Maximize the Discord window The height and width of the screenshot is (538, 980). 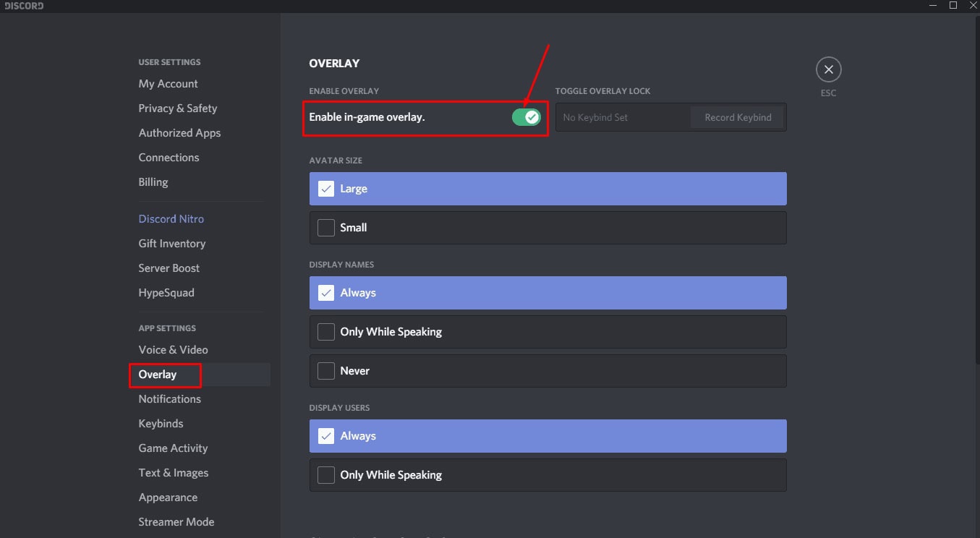pyautogui.click(x=953, y=6)
